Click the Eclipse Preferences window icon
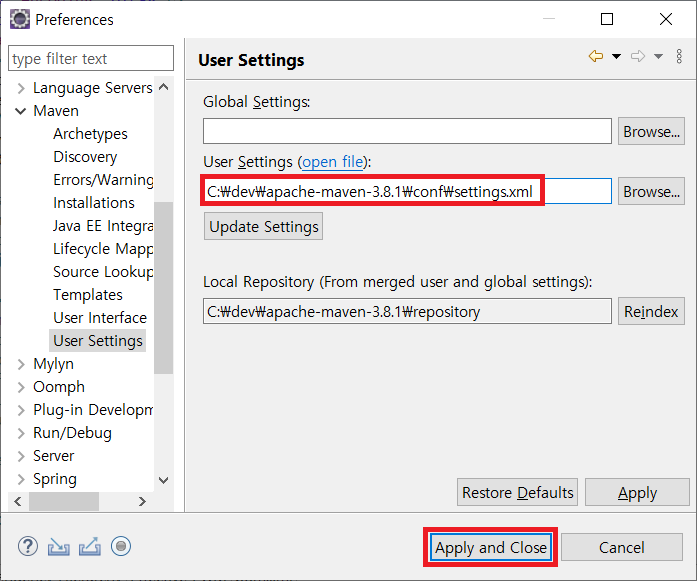 (20, 19)
